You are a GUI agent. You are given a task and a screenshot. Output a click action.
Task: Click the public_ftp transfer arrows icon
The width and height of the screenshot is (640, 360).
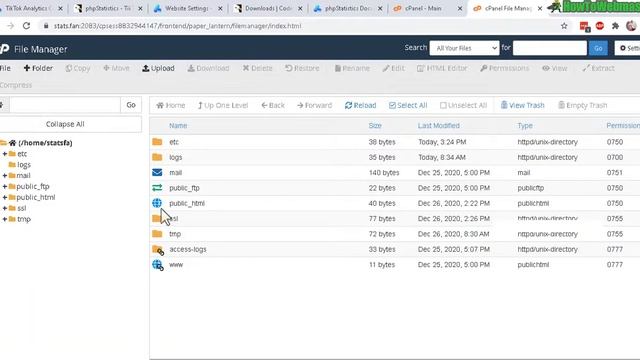click(157, 188)
